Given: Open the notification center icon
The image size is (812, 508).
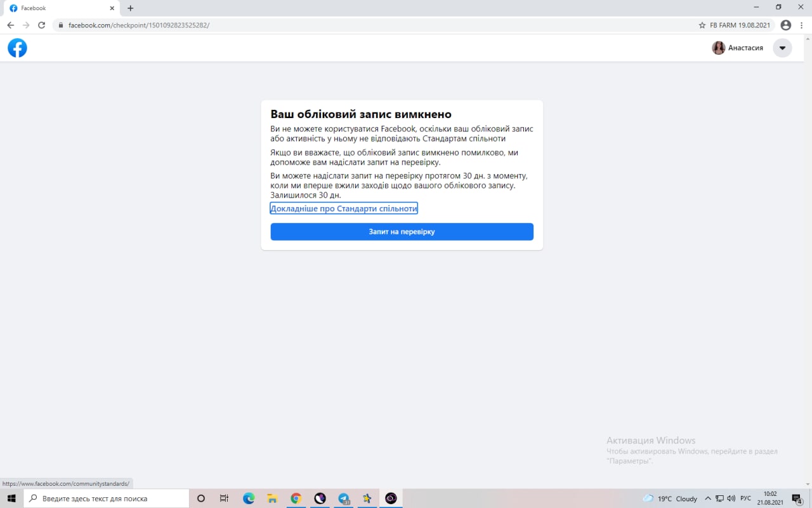Looking at the screenshot, I should pyautogui.click(x=797, y=498).
